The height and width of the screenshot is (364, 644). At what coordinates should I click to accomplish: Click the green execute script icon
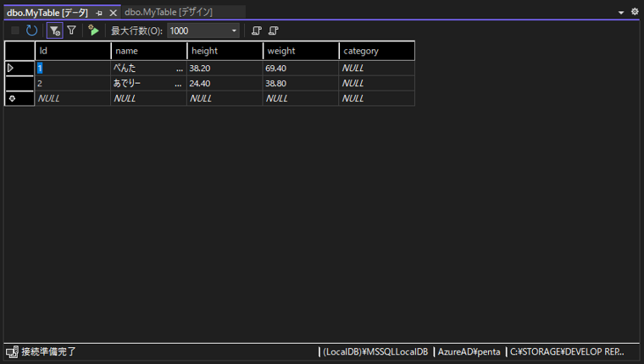pyautogui.click(x=93, y=30)
